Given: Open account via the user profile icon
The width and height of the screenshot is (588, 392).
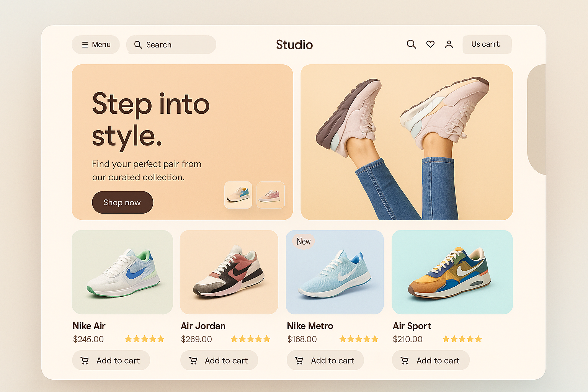Looking at the screenshot, I should pos(449,45).
